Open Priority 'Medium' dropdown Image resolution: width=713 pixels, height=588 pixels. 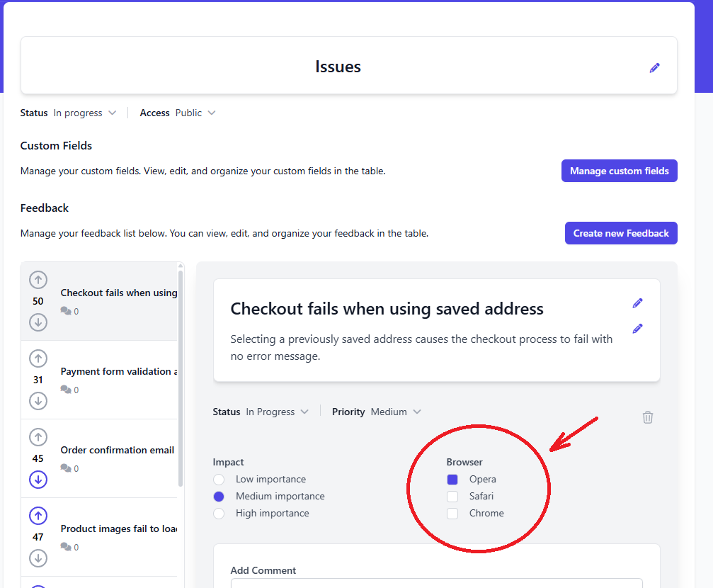(396, 412)
